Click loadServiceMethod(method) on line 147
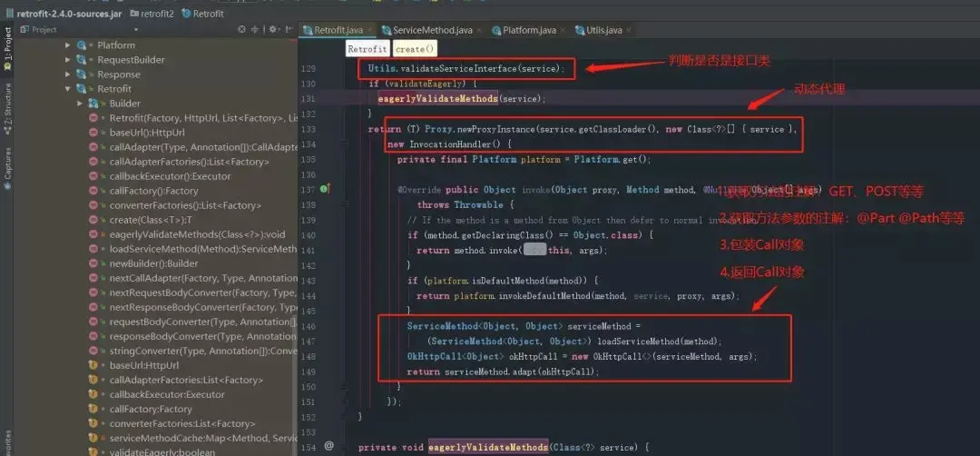The height and width of the screenshot is (456, 980). 658,342
